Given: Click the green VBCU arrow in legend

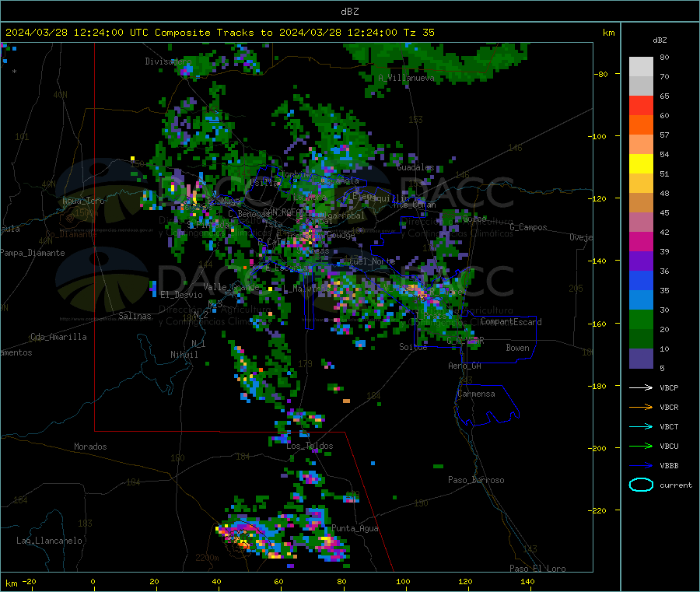Looking at the screenshot, I should click(641, 446).
